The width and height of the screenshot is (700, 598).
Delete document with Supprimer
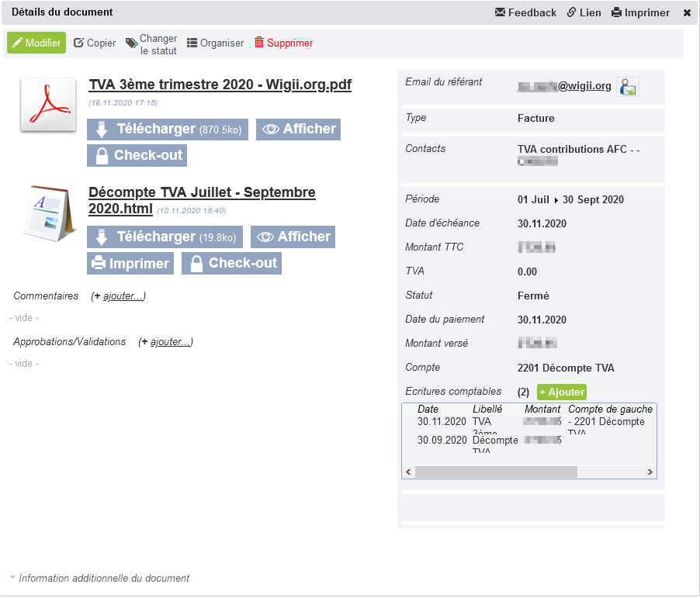[x=283, y=43]
